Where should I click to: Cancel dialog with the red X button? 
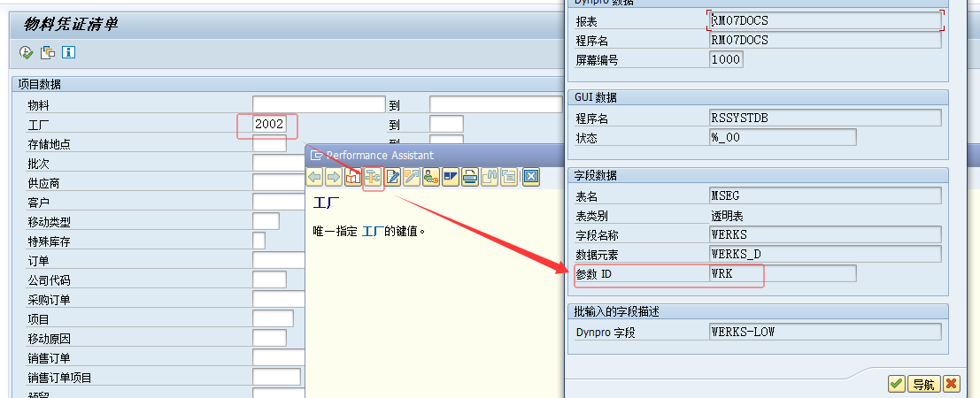click(951, 384)
